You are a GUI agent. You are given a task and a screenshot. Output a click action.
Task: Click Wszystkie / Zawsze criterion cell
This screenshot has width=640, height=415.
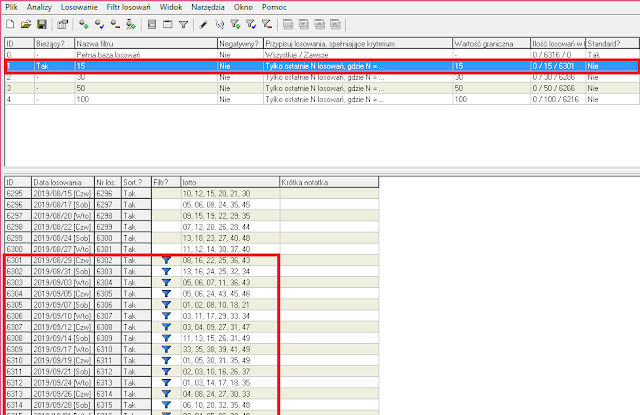[x=358, y=55]
